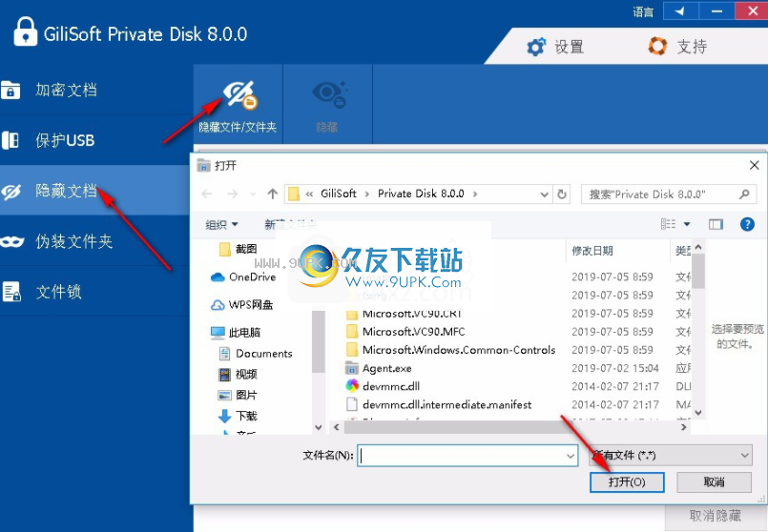Image resolution: width=768 pixels, height=532 pixels.
Task: Open the recent locations dropdown arrow
Action: [x=253, y=194]
